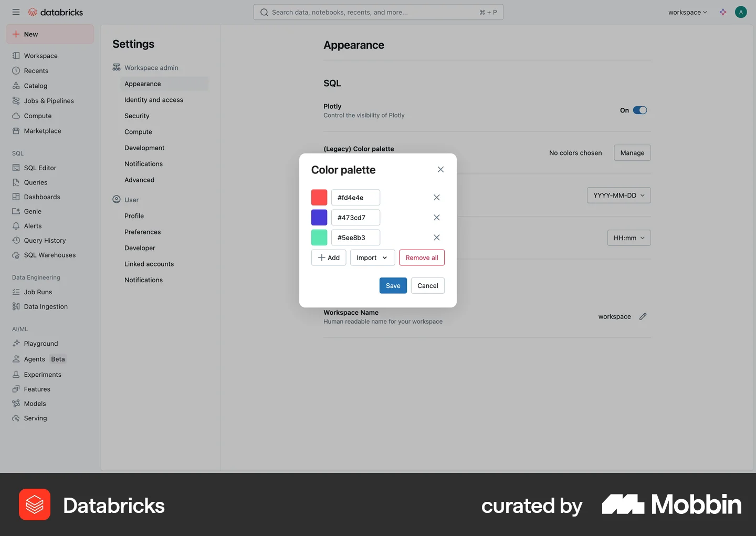
Task: Click the Manage color palette button
Action: (632, 153)
